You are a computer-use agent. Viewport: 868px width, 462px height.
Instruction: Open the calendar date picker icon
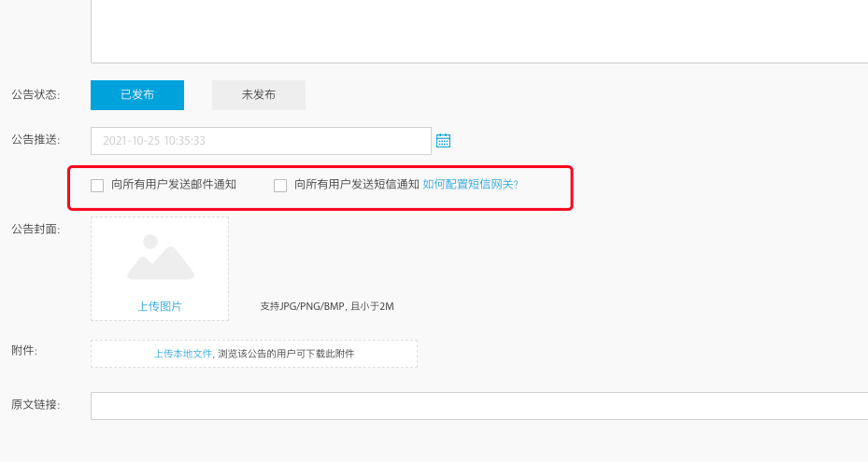pos(443,141)
